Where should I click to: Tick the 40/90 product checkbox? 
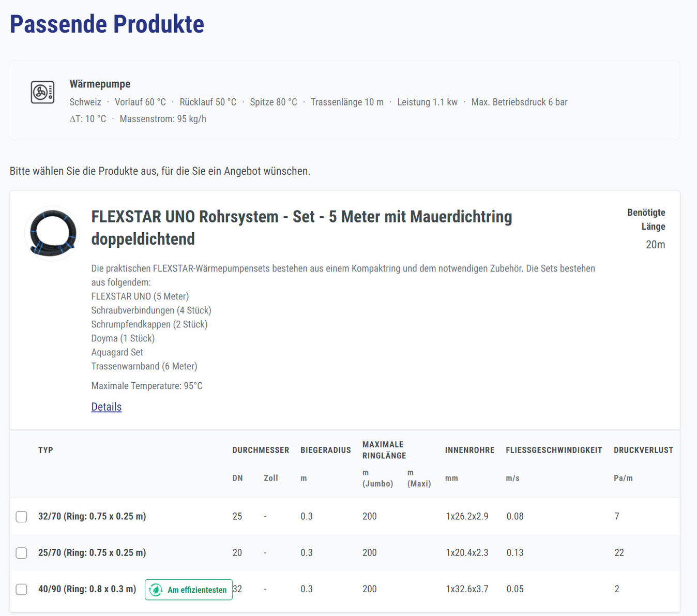pos(21,589)
